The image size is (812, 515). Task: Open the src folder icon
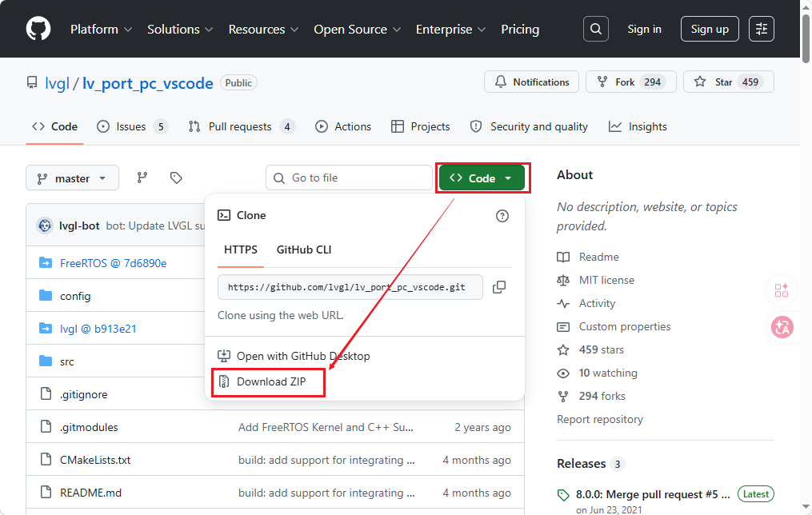click(46, 361)
